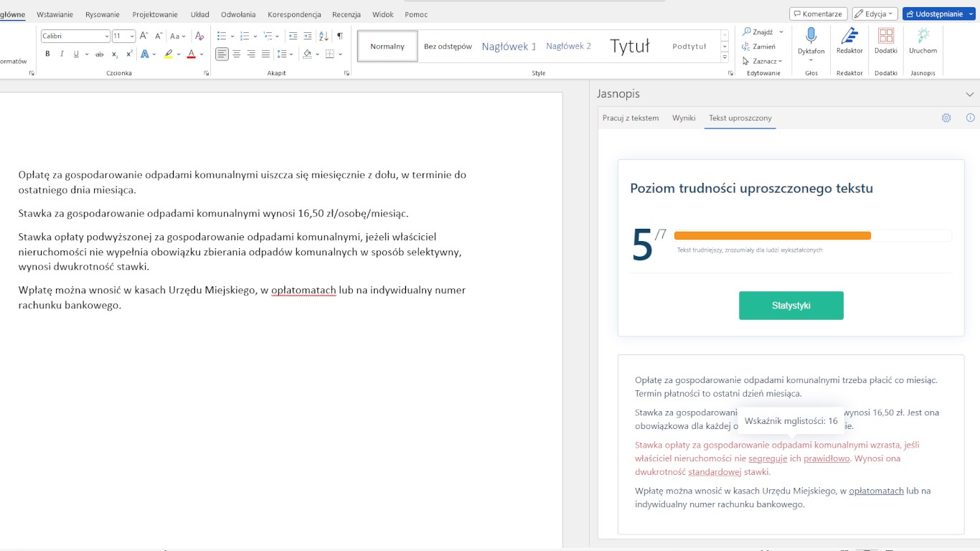Click the Dodatki add-ins icon
This screenshot has width=980, height=551.
(886, 40)
